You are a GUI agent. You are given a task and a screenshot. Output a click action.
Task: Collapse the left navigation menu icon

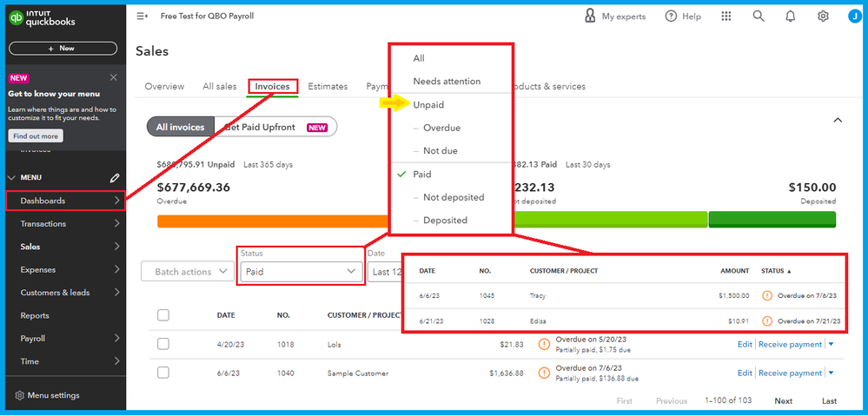click(142, 16)
